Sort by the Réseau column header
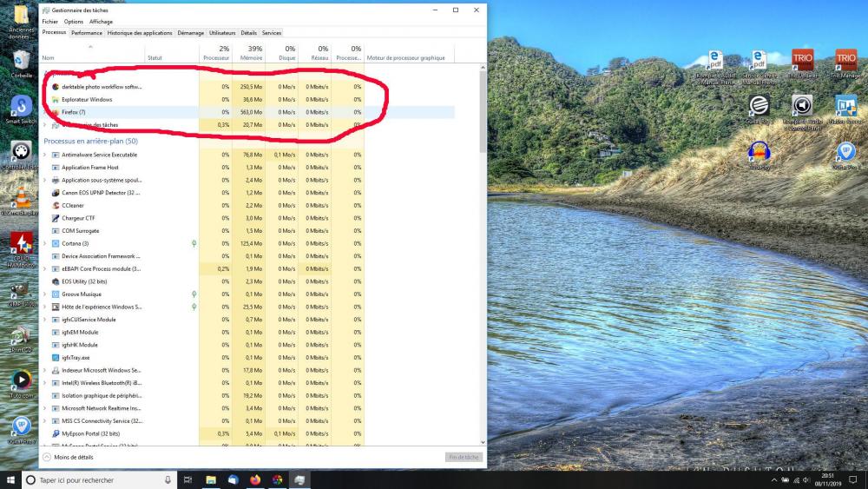The image size is (868, 489). [x=315, y=53]
